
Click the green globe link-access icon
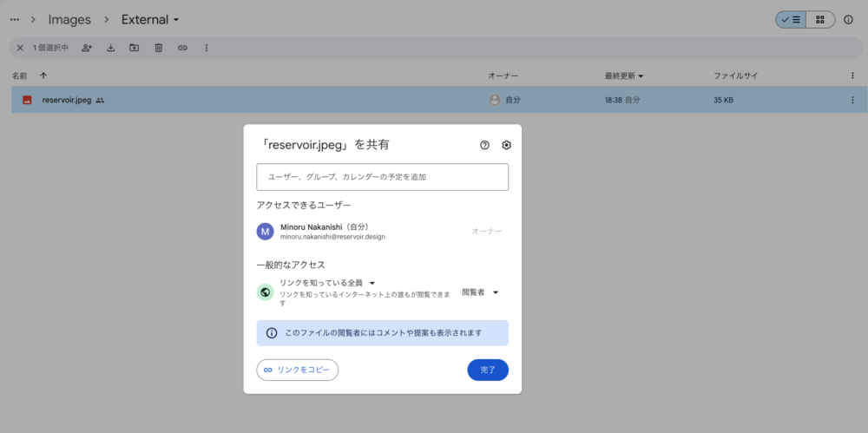point(265,292)
